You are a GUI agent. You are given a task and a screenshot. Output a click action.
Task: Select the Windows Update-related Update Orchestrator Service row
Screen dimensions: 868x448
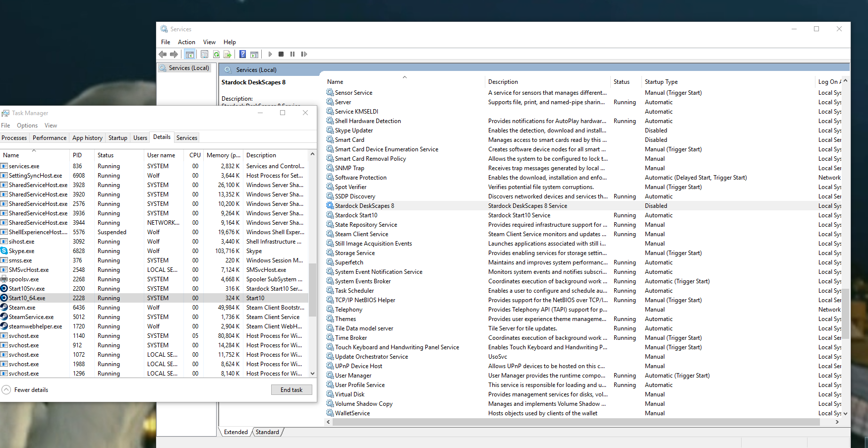tap(583, 356)
